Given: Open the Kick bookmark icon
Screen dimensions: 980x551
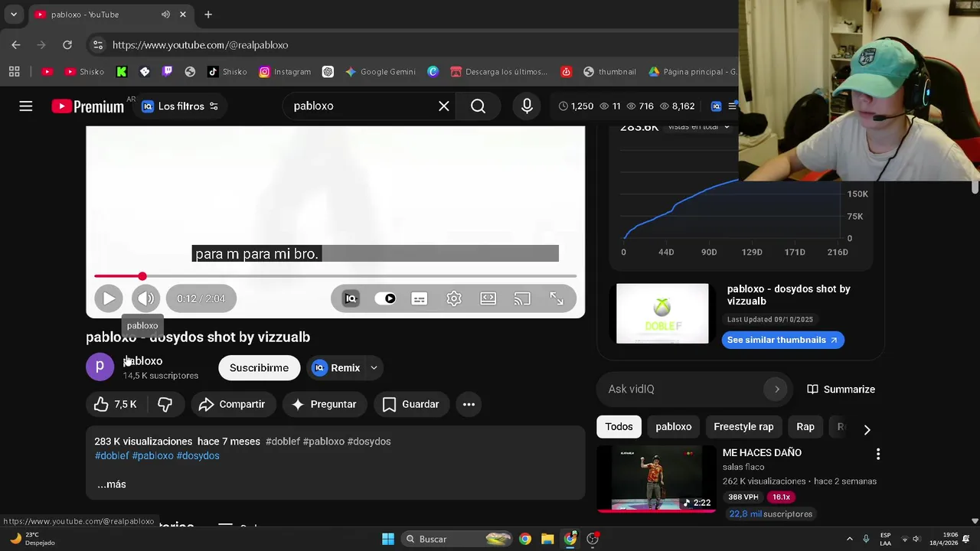Looking at the screenshot, I should (x=121, y=72).
